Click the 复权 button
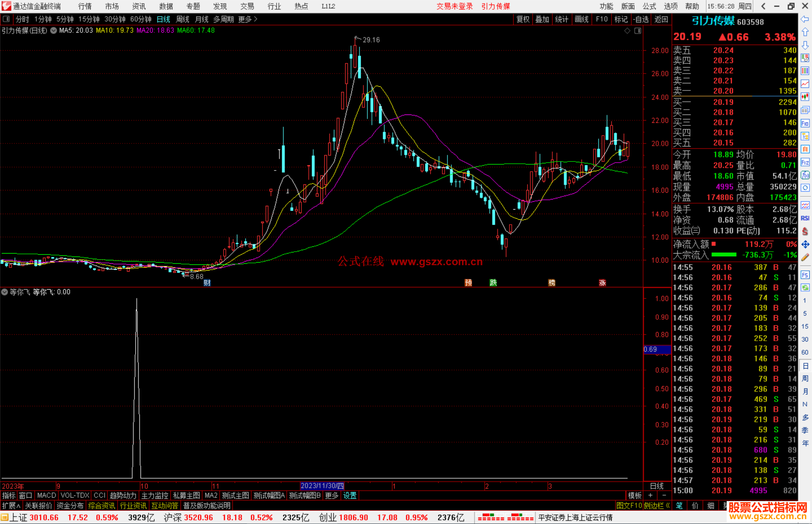Screen dimensions: 812x524 (x=523, y=19)
